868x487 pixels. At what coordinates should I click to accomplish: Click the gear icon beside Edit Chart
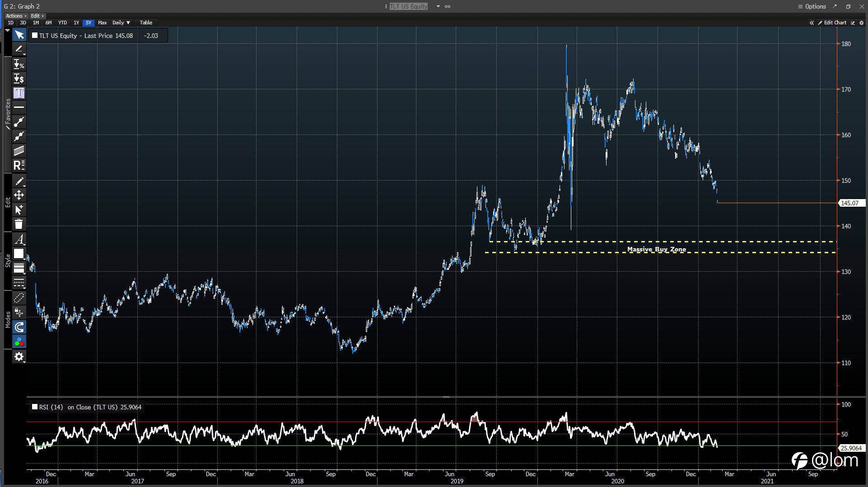click(x=861, y=23)
